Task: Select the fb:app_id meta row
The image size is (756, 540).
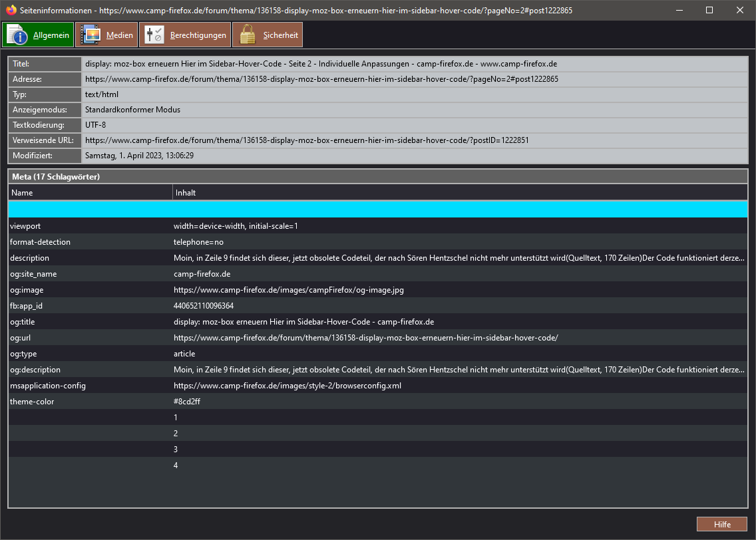Action: pos(377,306)
